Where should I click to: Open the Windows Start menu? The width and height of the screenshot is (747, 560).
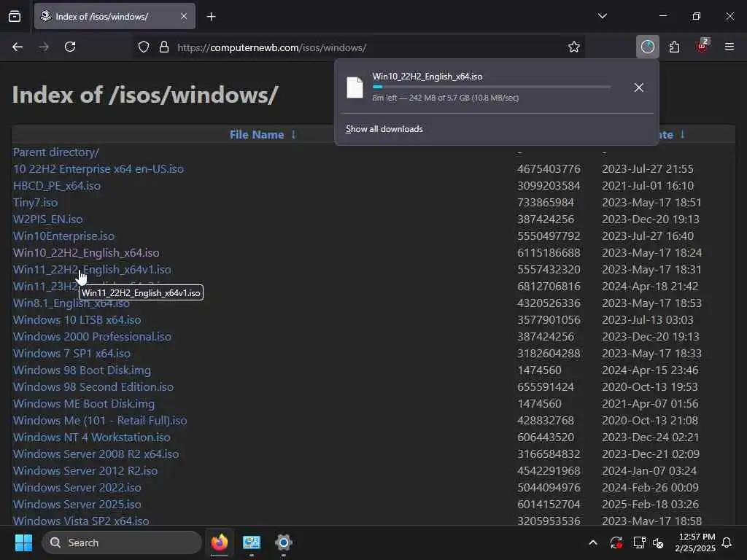pyautogui.click(x=23, y=542)
